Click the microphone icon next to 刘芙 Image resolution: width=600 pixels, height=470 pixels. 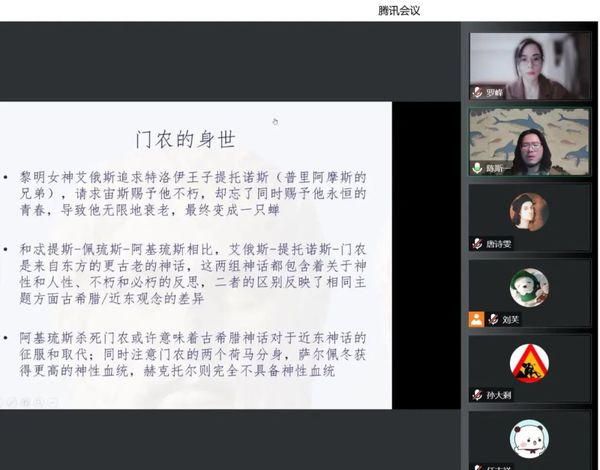[493, 320]
